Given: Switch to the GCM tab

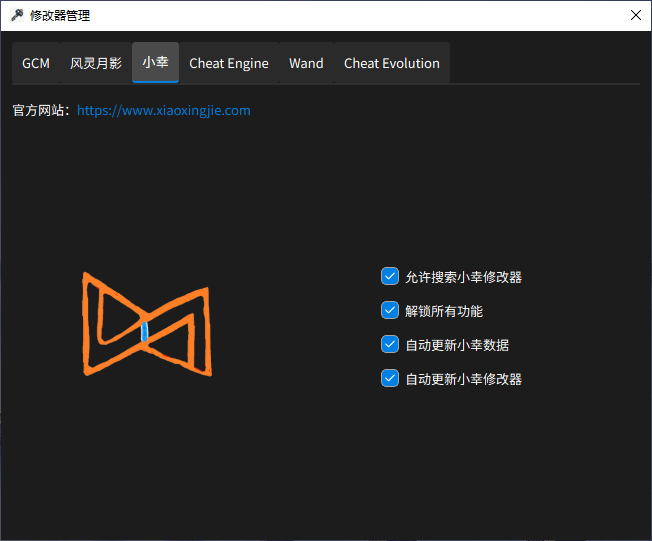Looking at the screenshot, I should [36, 63].
